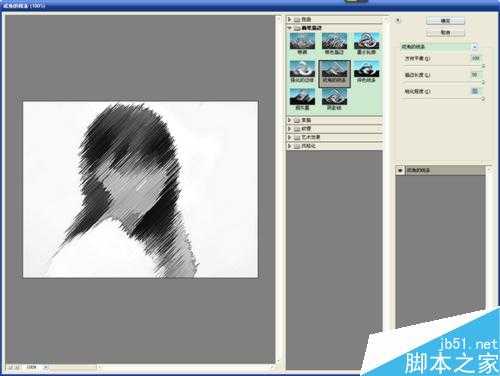Select the 阴影线 filter thumbnail
This screenshot has width=500, height=376.
point(334,99)
